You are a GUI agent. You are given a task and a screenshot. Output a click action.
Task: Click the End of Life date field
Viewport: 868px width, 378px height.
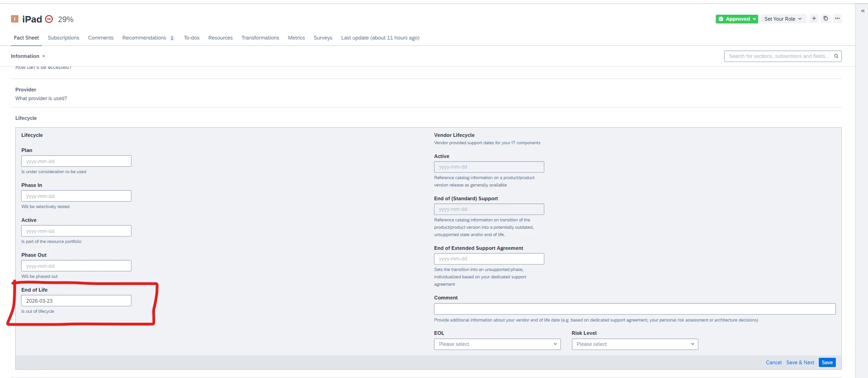76,301
